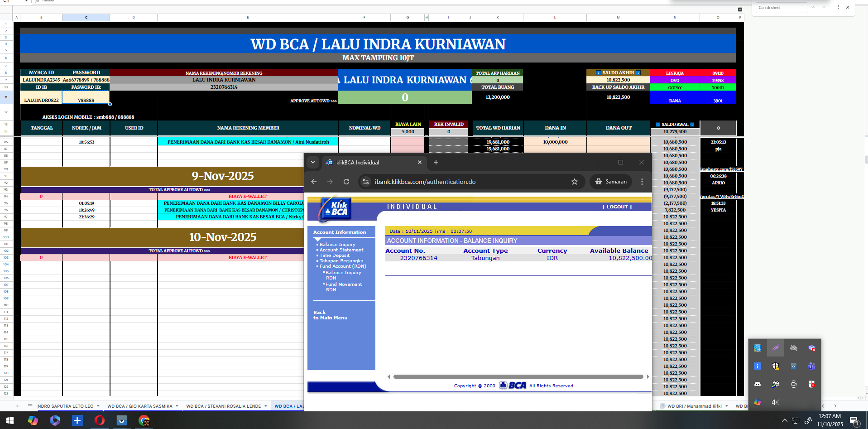868x429 pixels.
Task: Select the column C header in spreadsheet
Action: 86,17
